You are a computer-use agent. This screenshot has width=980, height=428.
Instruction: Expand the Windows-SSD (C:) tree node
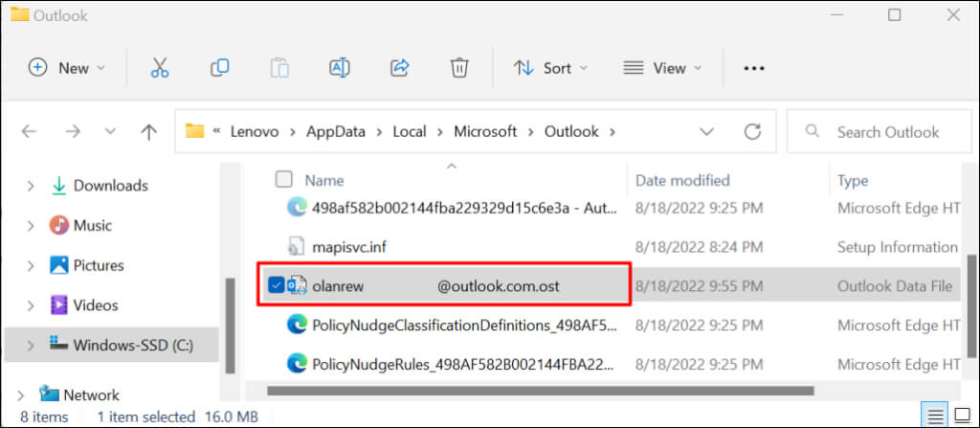pyautogui.click(x=30, y=345)
